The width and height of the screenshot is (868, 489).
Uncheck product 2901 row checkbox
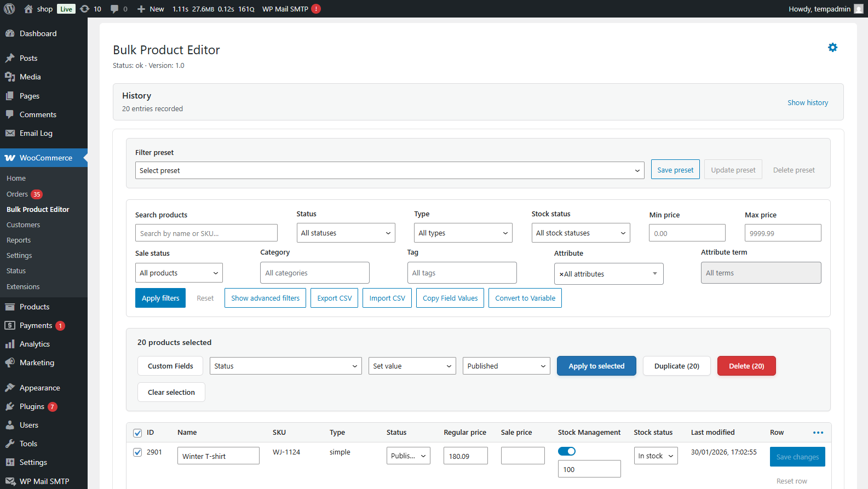137,452
